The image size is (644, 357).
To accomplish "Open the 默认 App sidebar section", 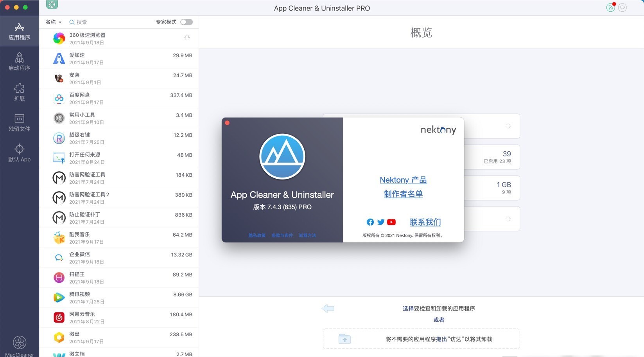I will coord(20,153).
